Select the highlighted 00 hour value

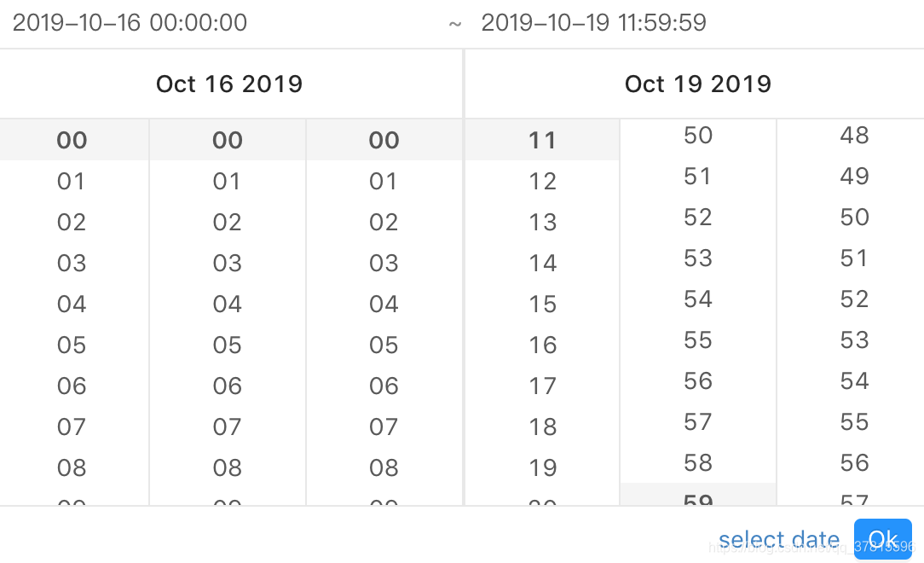[72, 140]
